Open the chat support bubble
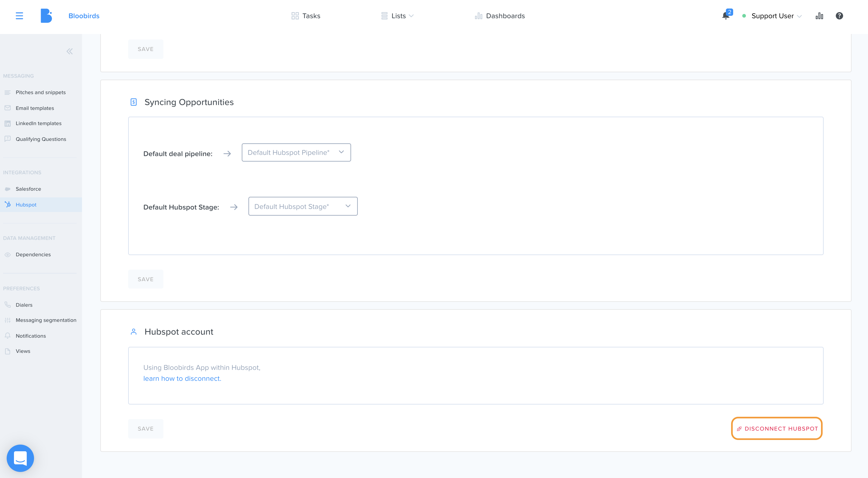The height and width of the screenshot is (478, 868). (20, 458)
